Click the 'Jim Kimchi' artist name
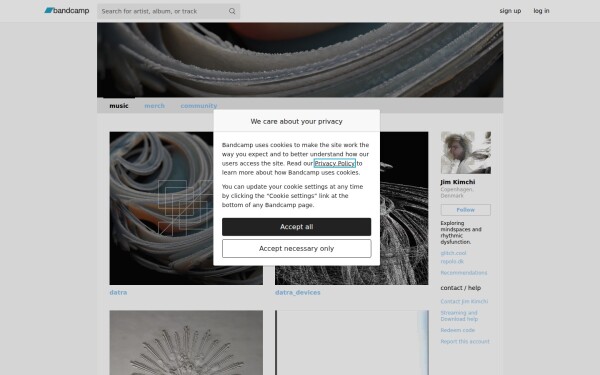Screen dimensions: 600x375 click(x=458, y=182)
